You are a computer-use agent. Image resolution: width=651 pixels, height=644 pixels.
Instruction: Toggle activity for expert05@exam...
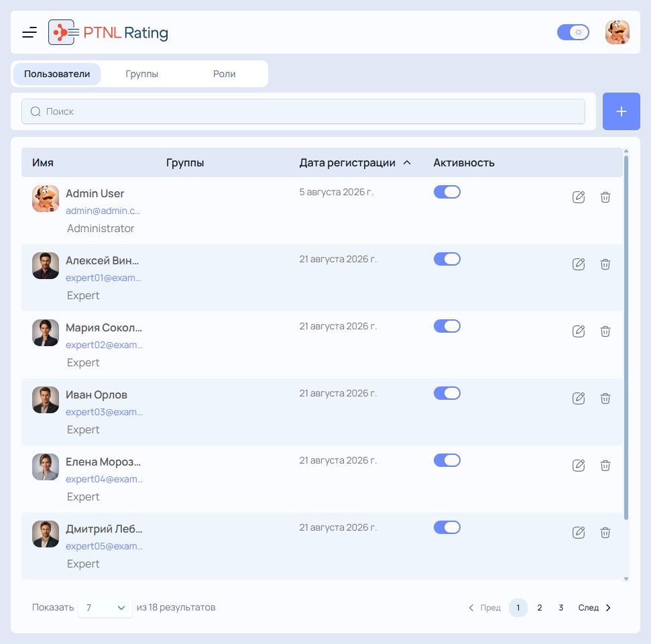[447, 527]
